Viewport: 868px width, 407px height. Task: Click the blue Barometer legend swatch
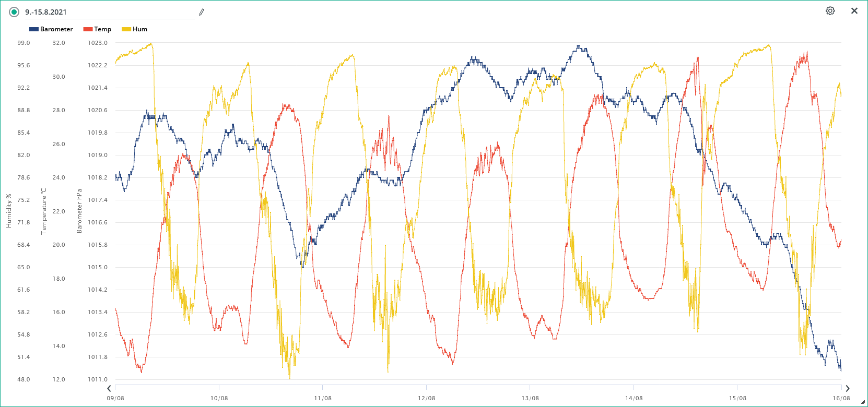tap(34, 29)
